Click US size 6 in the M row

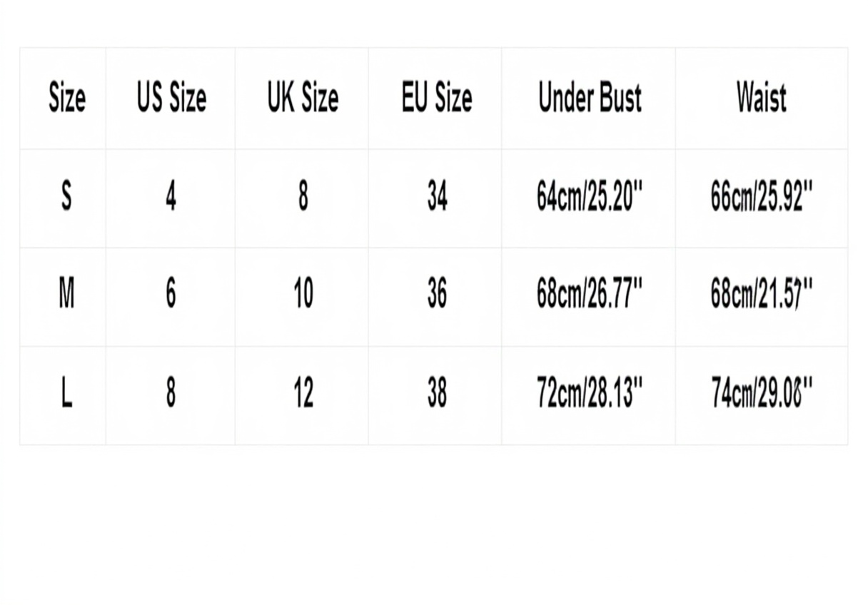[x=171, y=294]
